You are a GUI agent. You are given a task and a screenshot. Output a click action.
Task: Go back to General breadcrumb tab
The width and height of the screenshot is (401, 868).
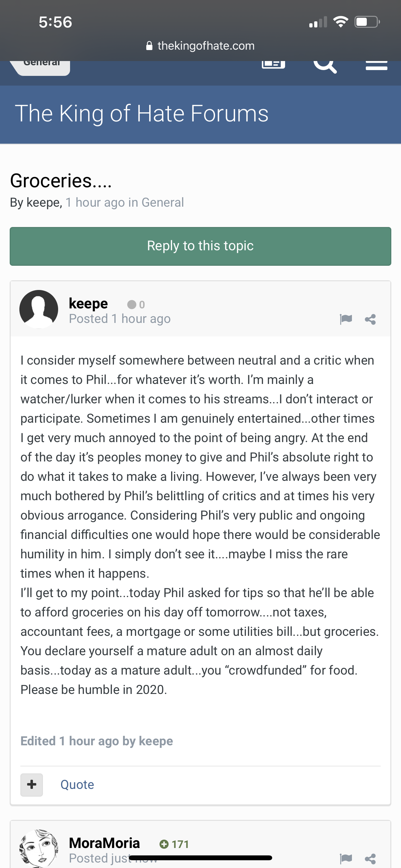click(x=40, y=67)
